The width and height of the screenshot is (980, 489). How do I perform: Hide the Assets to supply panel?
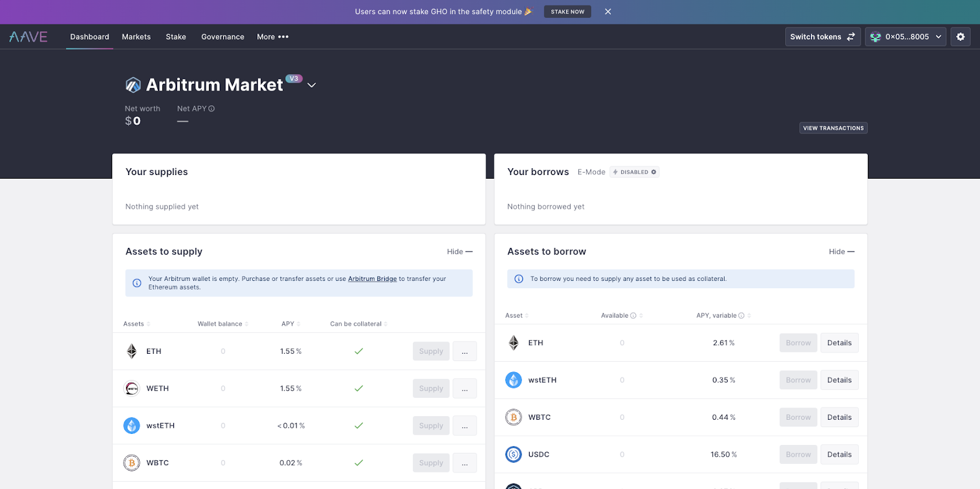coord(459,252)
